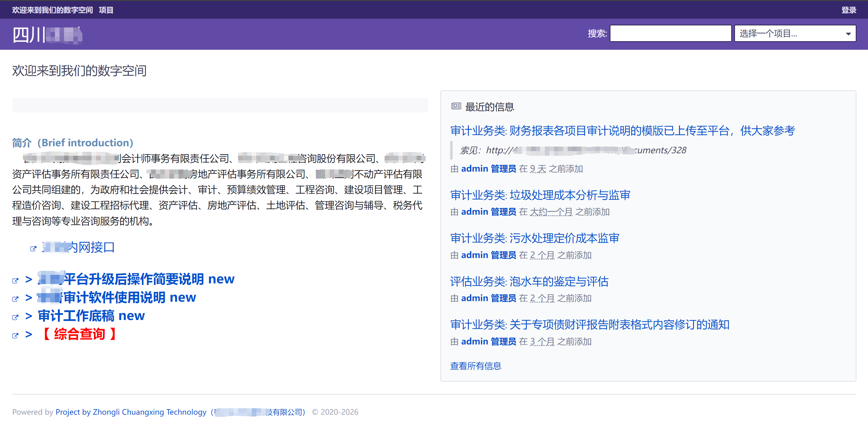Click external-link icon beside 内网接口
Screen dimensions: 868x422
pyautogui.click(x=33, y=249)
